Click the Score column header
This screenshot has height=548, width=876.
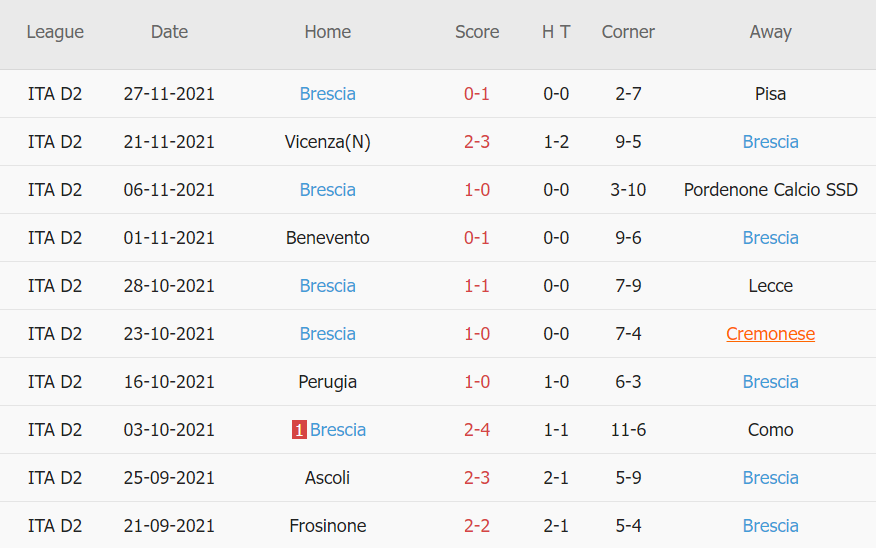477,32
